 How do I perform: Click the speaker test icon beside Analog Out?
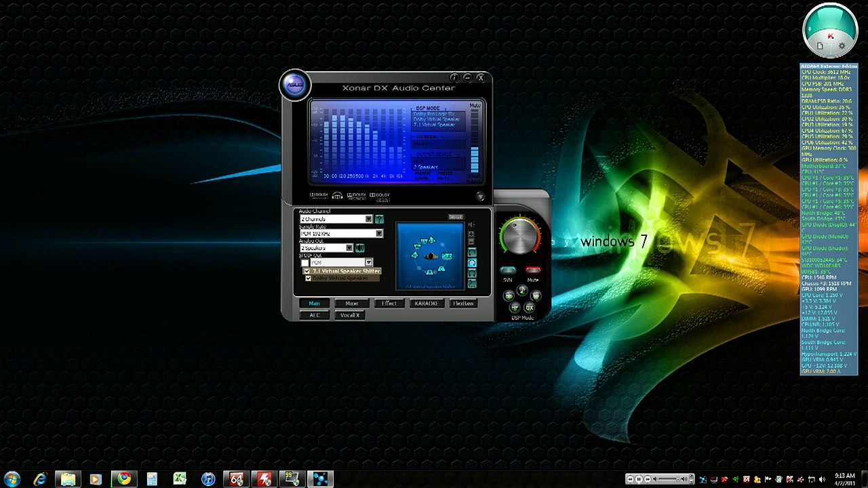359,248
